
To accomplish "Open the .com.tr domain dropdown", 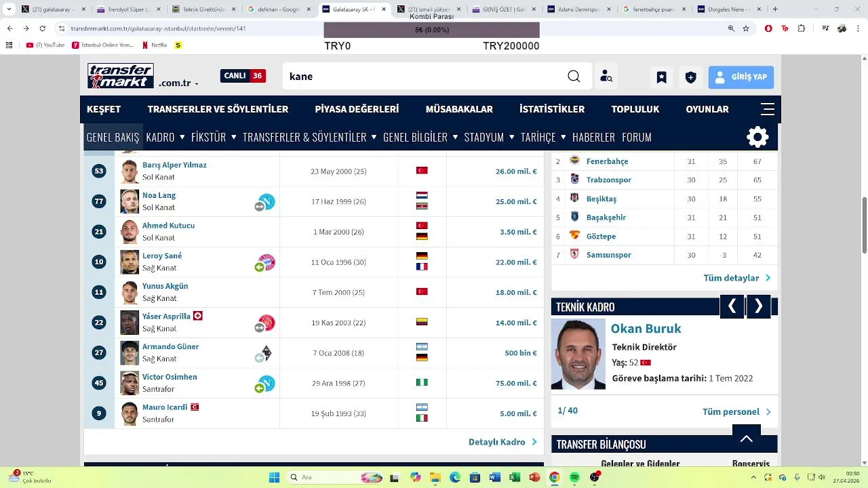I will tap(179, 83).
